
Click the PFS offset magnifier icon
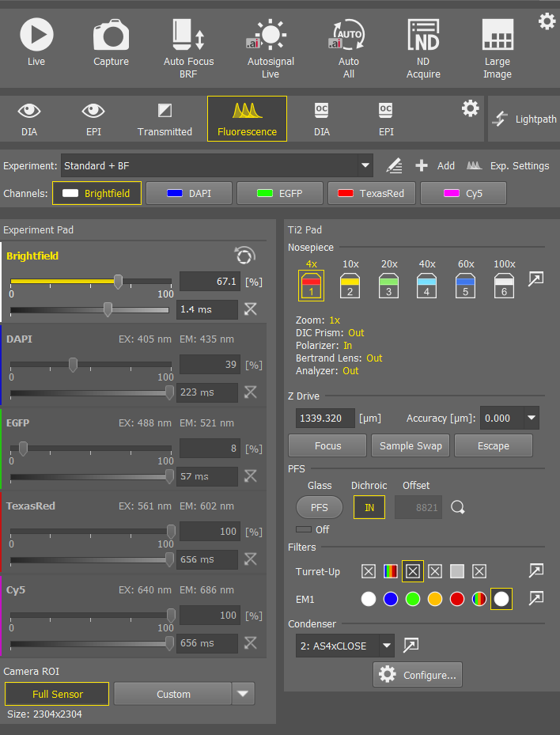457,507
